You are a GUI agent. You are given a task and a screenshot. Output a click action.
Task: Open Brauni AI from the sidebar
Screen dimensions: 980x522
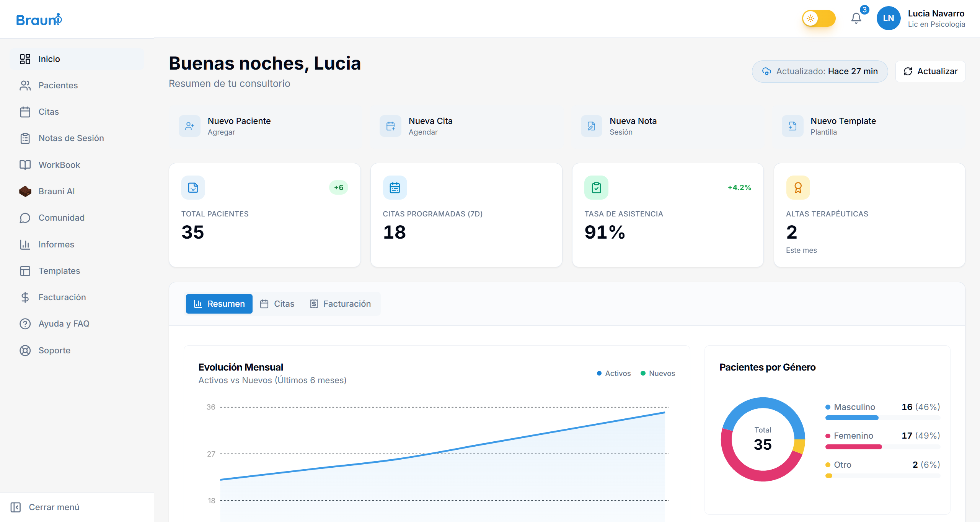(x=56, y=191)
